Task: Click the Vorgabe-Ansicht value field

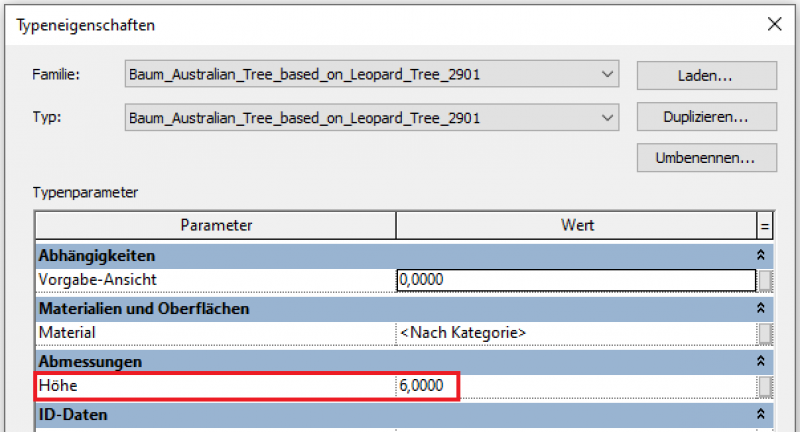Action: click(575, 280)
